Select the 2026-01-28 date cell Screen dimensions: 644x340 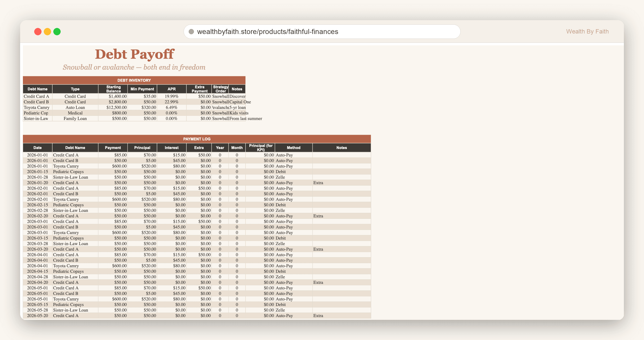(x=37, y=177)
